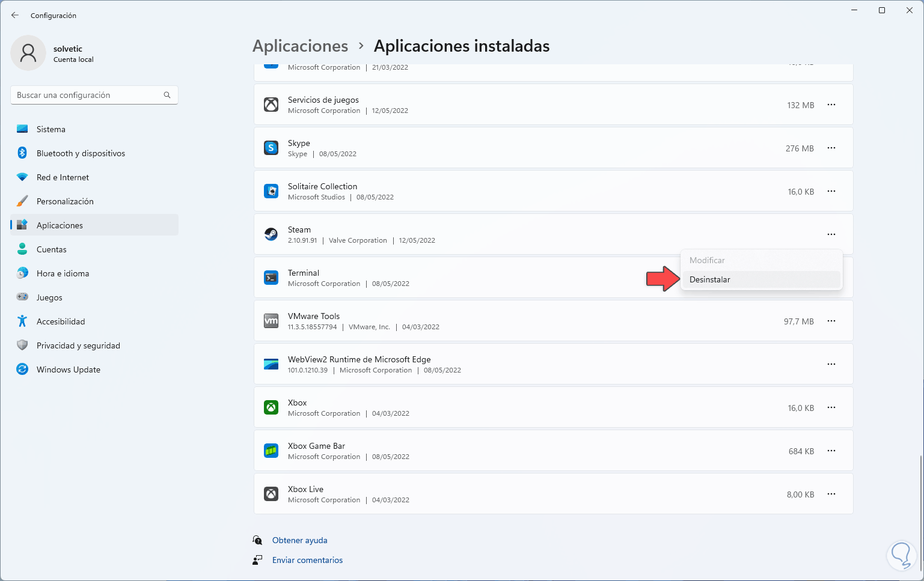Open more options for Servicios de juegos
Image resolution: width=924 pixels, height=581 pixels.
click(831, 105)
